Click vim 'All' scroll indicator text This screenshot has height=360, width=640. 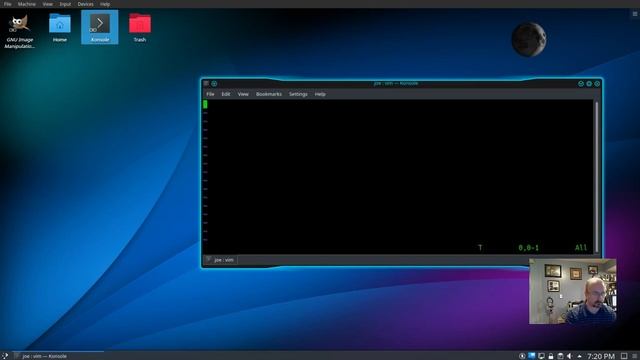tap(581, 248)
